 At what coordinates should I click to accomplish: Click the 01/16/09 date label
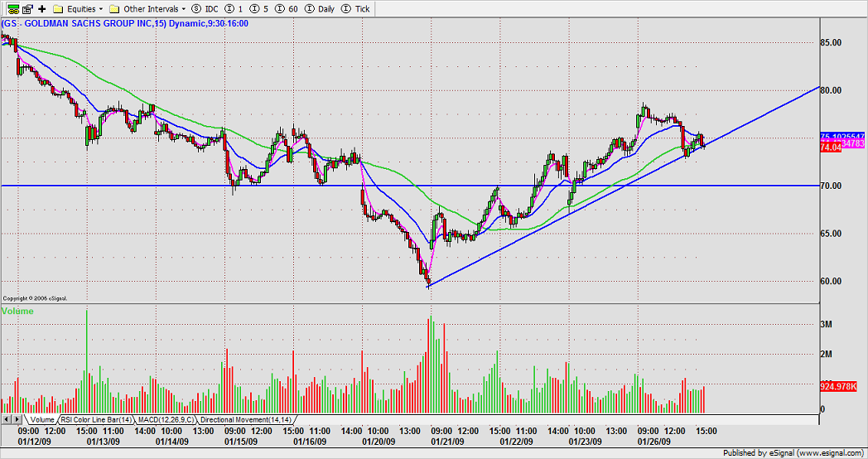[310, 442]
